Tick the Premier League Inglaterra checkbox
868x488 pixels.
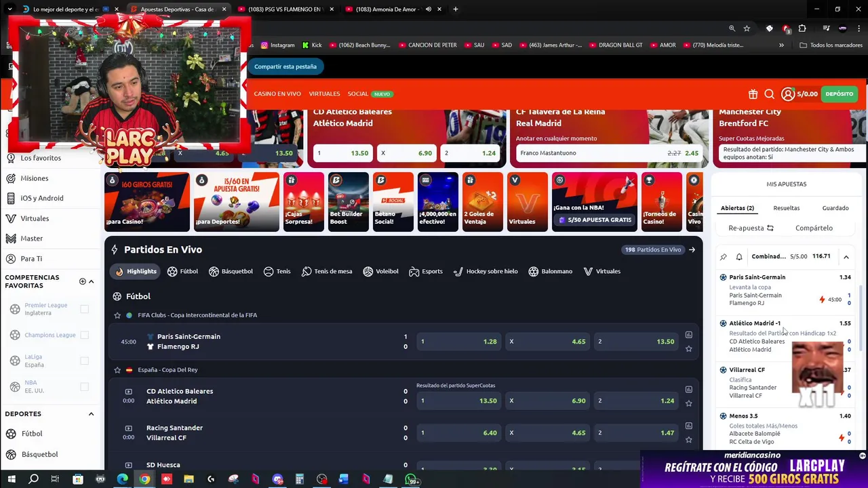point(84,309)
